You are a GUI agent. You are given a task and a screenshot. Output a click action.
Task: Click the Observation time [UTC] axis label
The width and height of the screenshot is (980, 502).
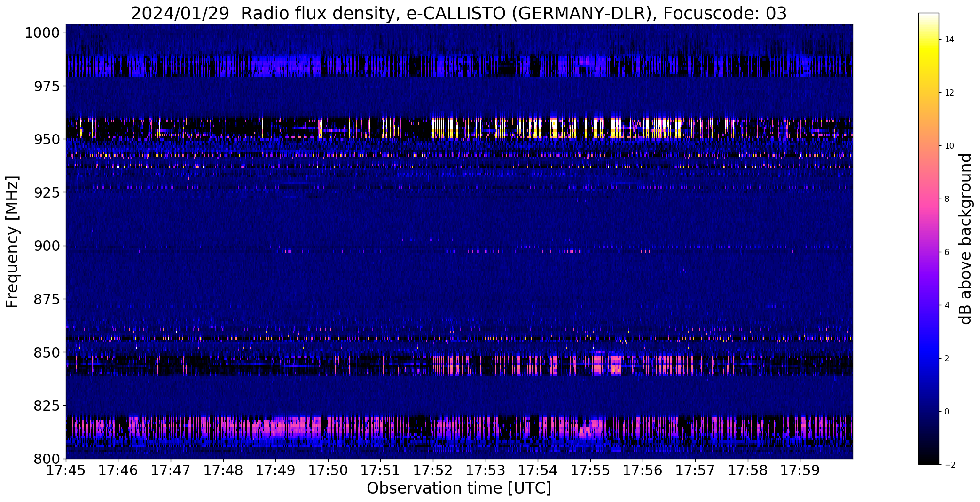point(459,488)
